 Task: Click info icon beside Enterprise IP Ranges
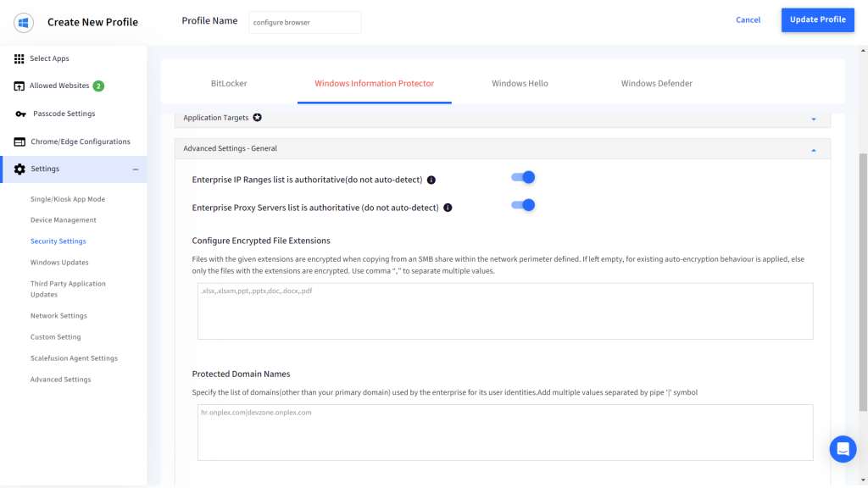coord(431,180)
